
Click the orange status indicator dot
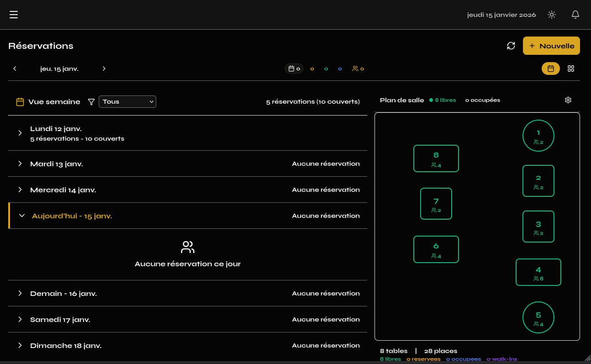(312, 69)
